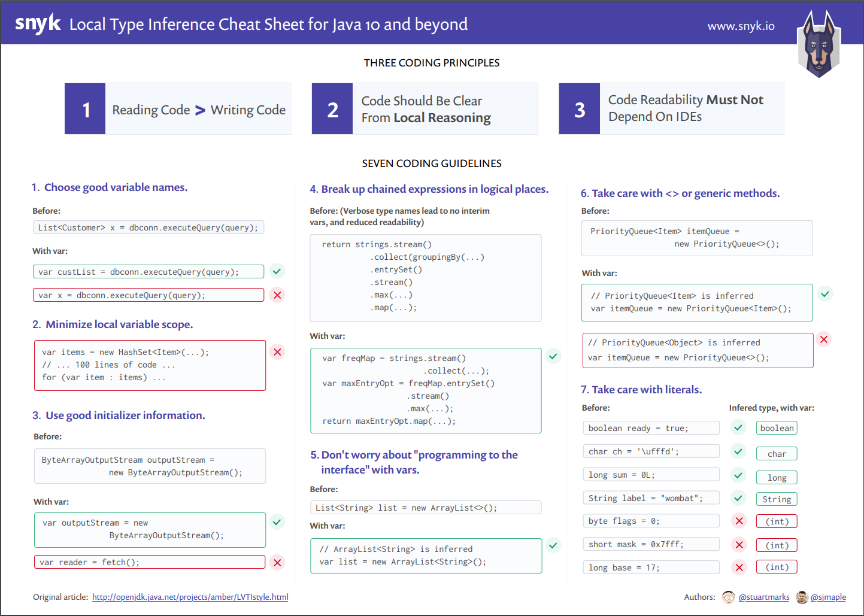Select the 'long' inferred type box

point(777,478)
